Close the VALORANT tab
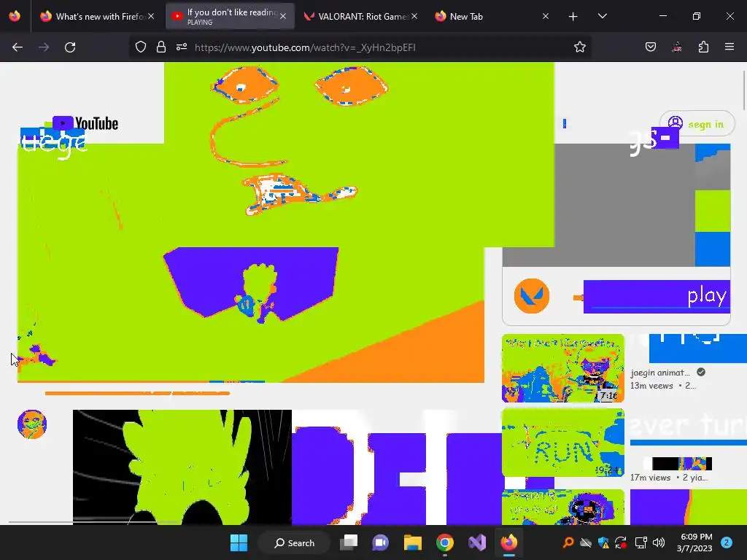Screen dimensions: 747x560 414,16
